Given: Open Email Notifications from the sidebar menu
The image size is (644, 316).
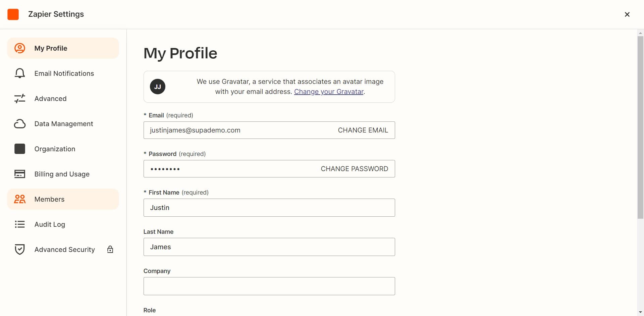Looking at the screenshot, I should click(64, 73).
